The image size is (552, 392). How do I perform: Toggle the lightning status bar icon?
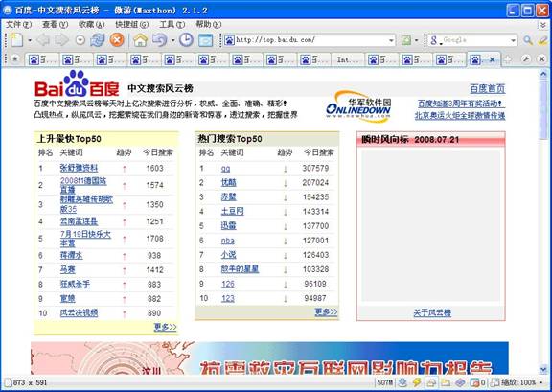pyautogui.click(x=417, y=382)
